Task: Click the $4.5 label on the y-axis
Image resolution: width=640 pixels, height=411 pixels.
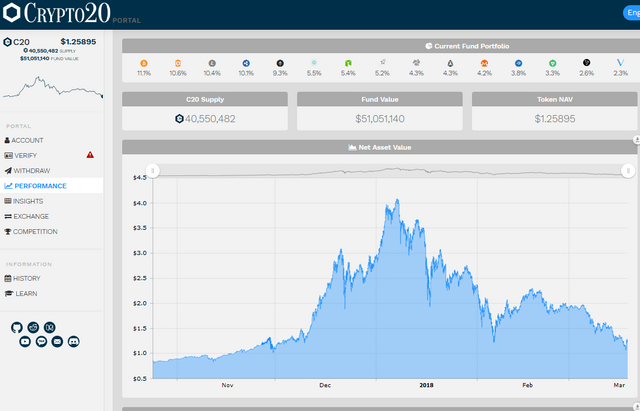Action: 139,178
